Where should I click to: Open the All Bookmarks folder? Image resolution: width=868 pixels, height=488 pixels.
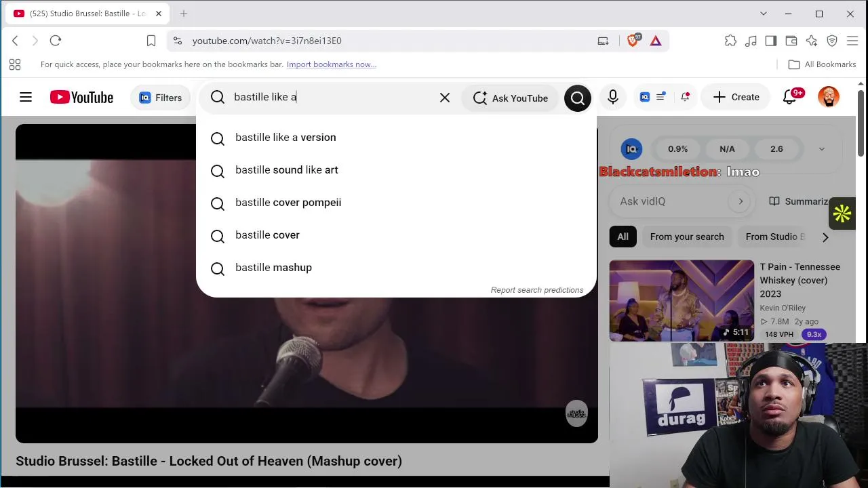(x=822, y=64)
